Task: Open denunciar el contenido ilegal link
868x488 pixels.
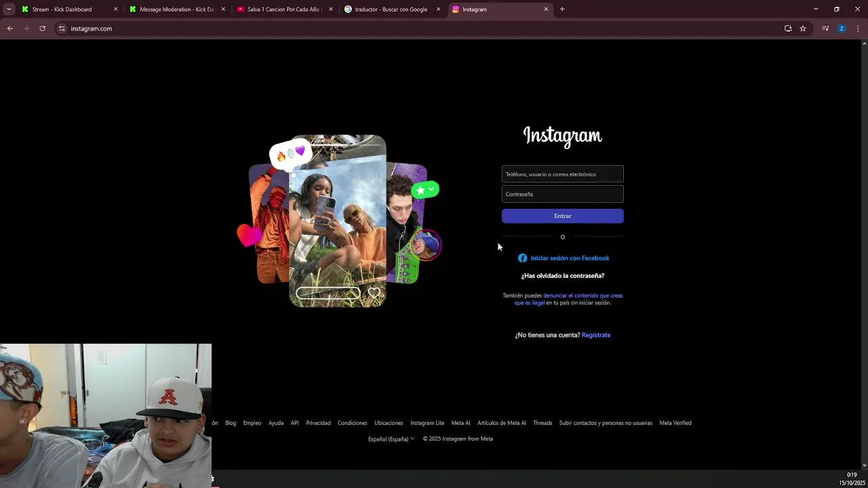Action: tap(568, 299)
